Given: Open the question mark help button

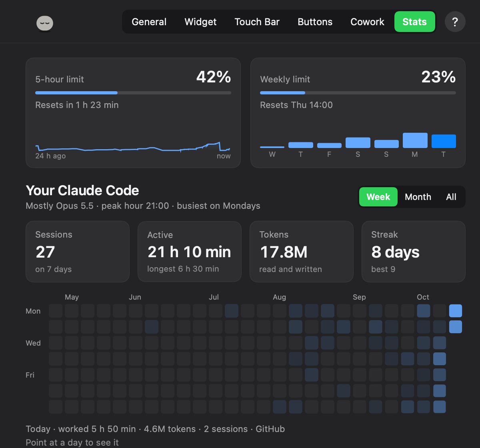Looking at the screenshot, I should (x=455, y=22).
